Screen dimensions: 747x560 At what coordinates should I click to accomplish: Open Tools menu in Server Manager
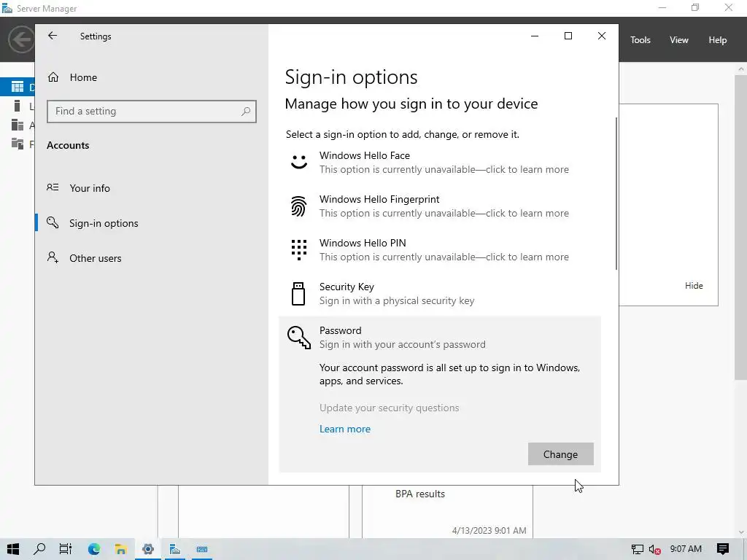point(640,40)
